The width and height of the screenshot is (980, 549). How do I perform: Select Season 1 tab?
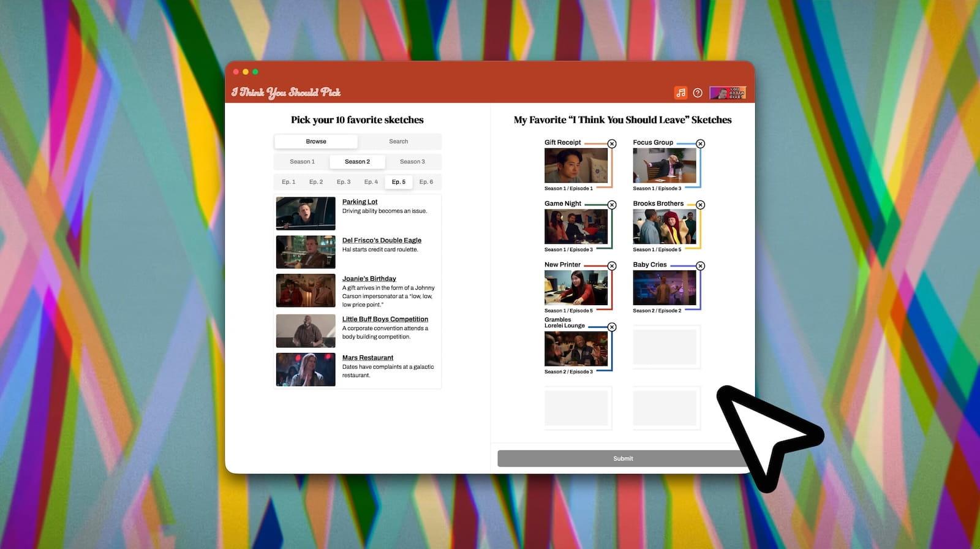[302, 162]
